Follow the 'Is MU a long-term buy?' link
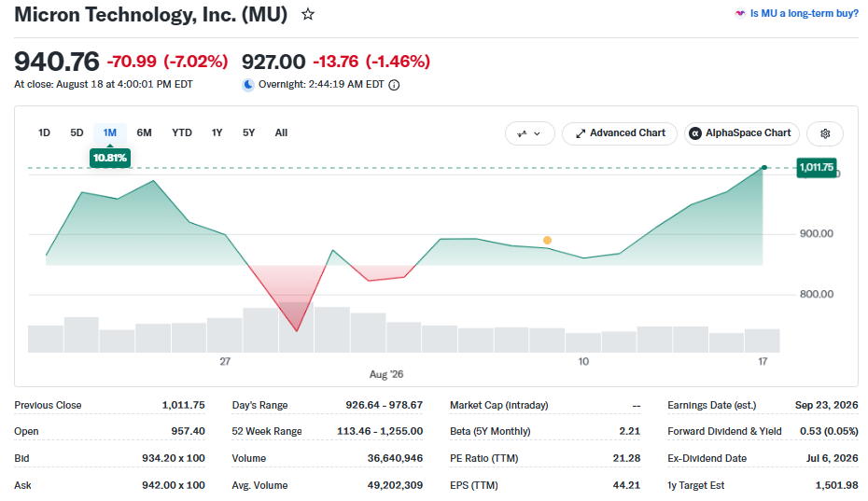 (x=804, y=13)
